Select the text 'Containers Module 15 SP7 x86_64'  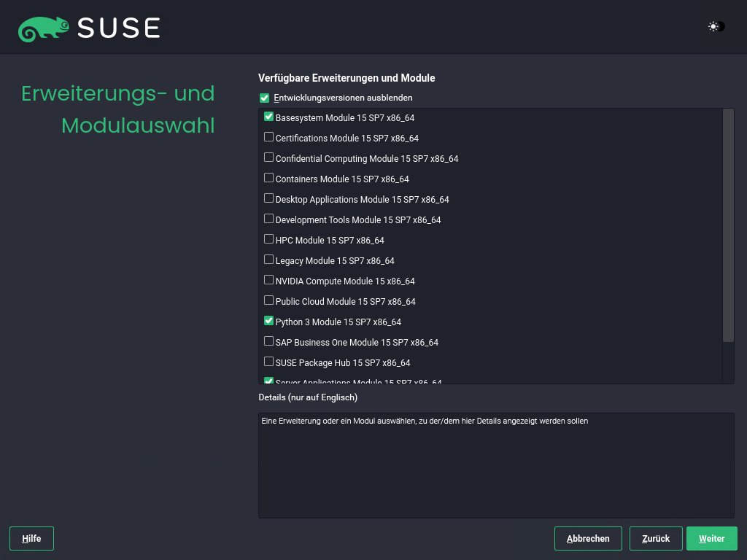(342, 179)
